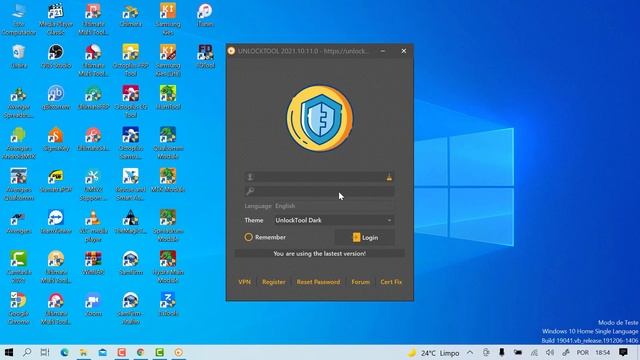Open the Zoom desktop shortcut
This screenshot has width=640, height=360.
(93, 304)
